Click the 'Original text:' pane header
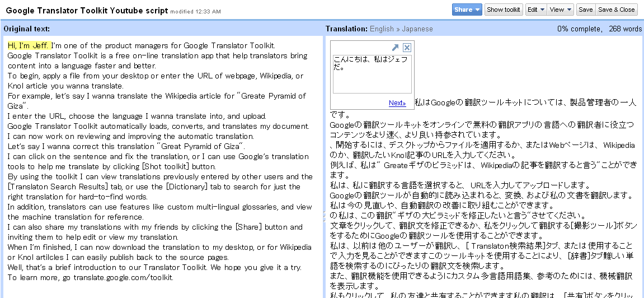Image resolution: width=644 pixels, height=298 pixels. 27,29
